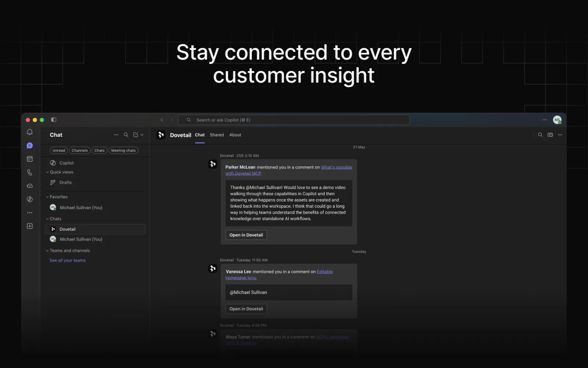Show more apps ellipsis in left rail
The image size is (588, 368).
point(30,213)
